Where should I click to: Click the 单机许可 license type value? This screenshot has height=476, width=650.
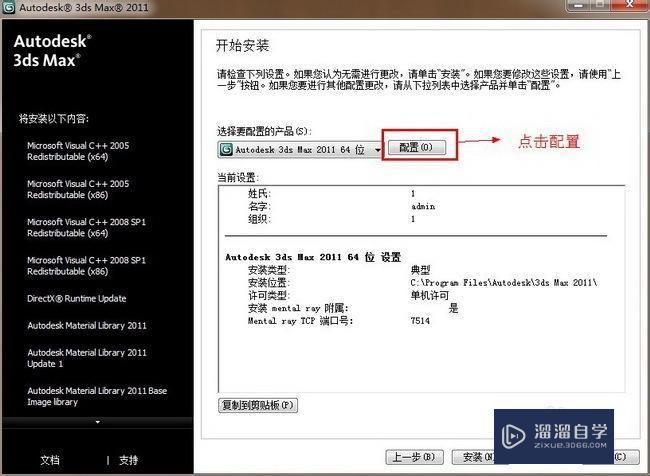tap(429, 295)
